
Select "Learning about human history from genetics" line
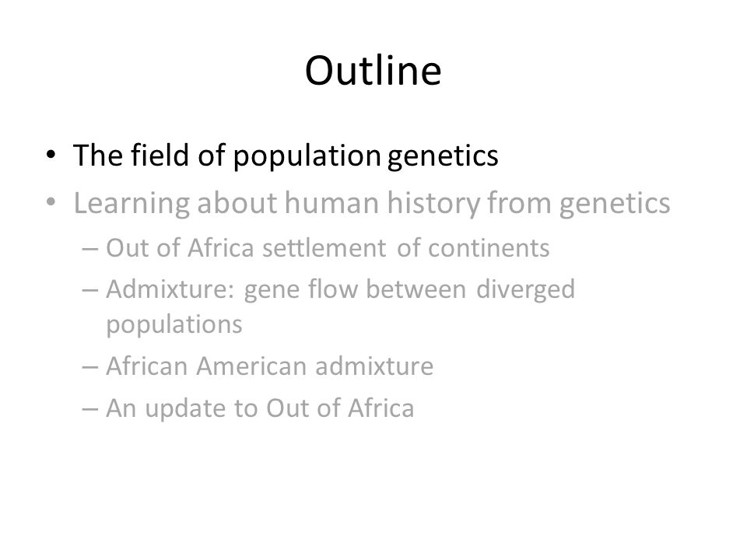(x=372, y=203)
